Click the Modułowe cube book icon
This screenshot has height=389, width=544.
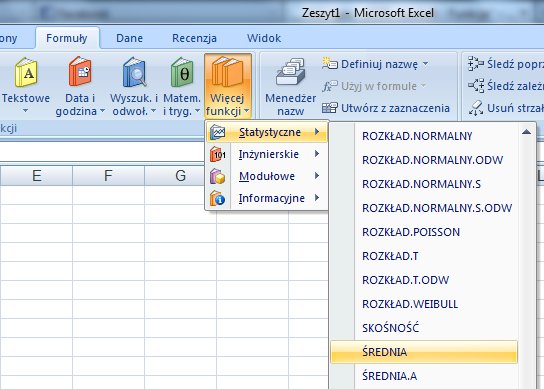point(218,176)
